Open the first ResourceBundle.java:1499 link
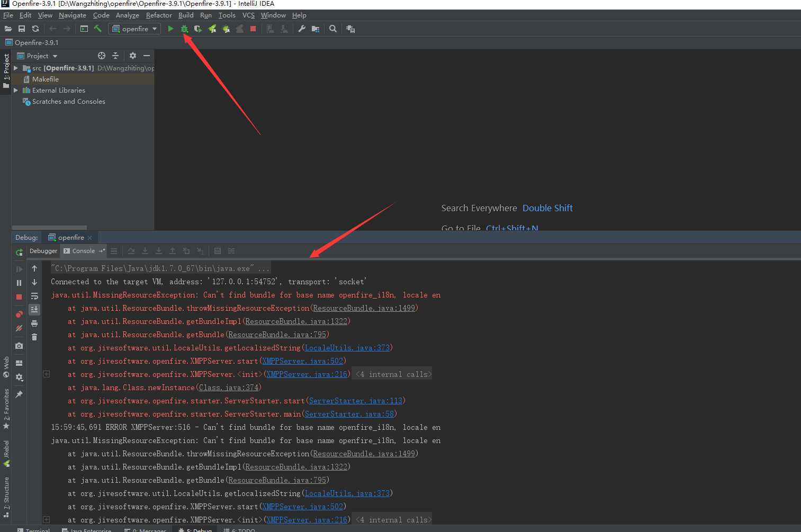Screen dimensions: 801x532 pyautogui.click(x=364, y=308)
